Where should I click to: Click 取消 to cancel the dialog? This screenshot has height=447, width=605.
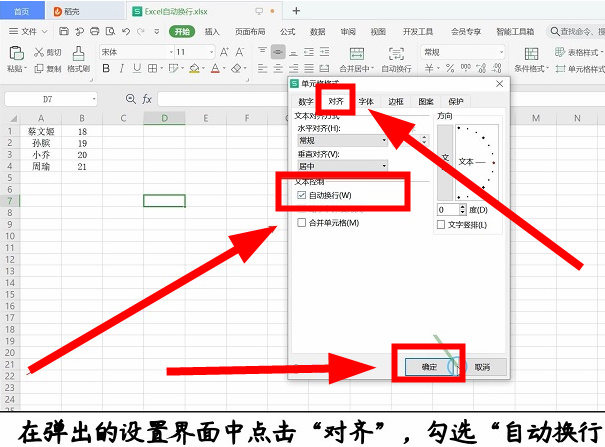tap(482, 367)
